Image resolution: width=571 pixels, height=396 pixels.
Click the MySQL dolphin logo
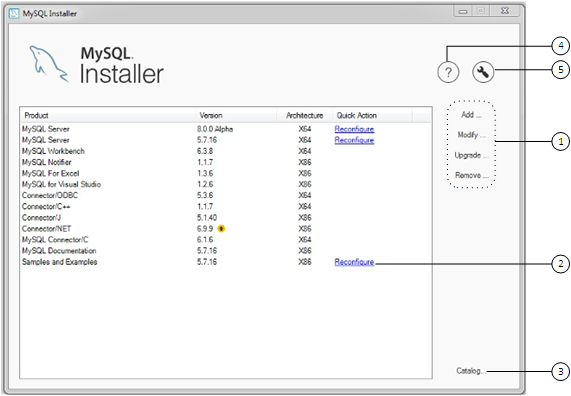48,64
